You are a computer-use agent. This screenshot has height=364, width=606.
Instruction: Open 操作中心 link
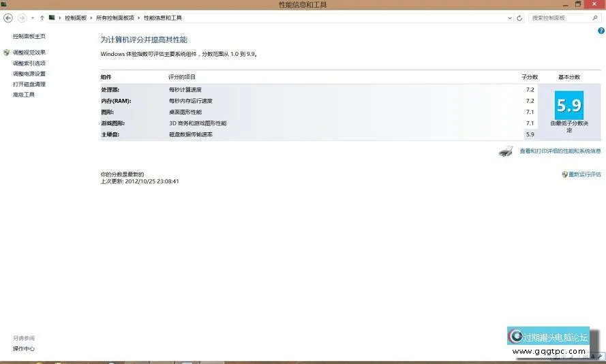(x=24, y=348)
